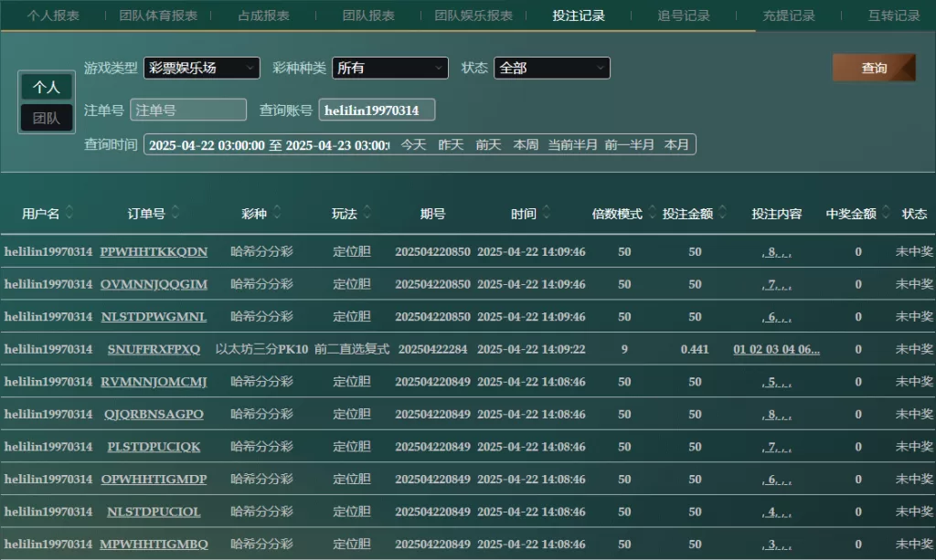Choose 前一半月 quick date range

point(629,145)
